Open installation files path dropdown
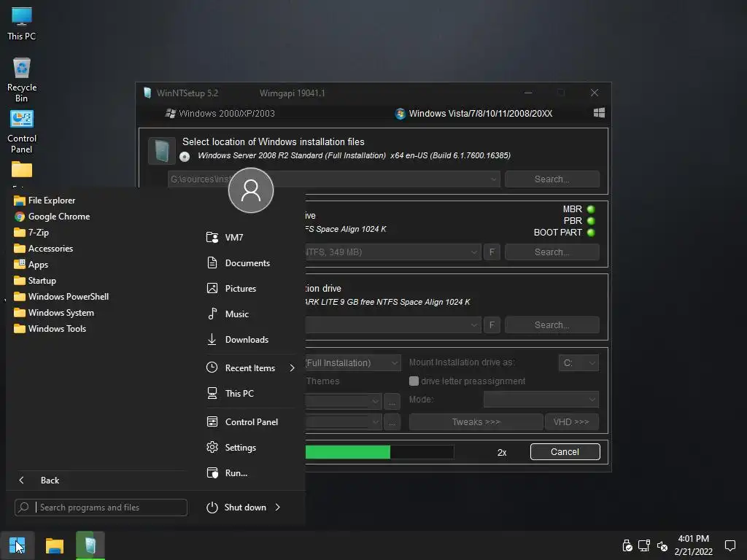The height and width of the screenshot is (560, 747). tap(494, 179)
